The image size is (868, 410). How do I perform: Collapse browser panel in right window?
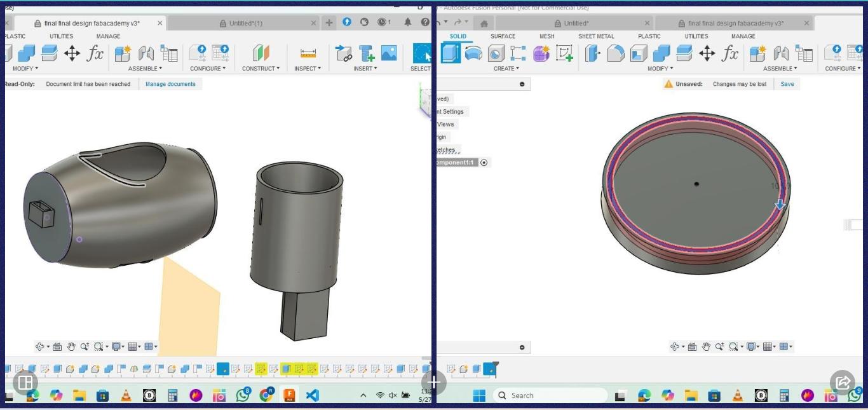point(522,84)
